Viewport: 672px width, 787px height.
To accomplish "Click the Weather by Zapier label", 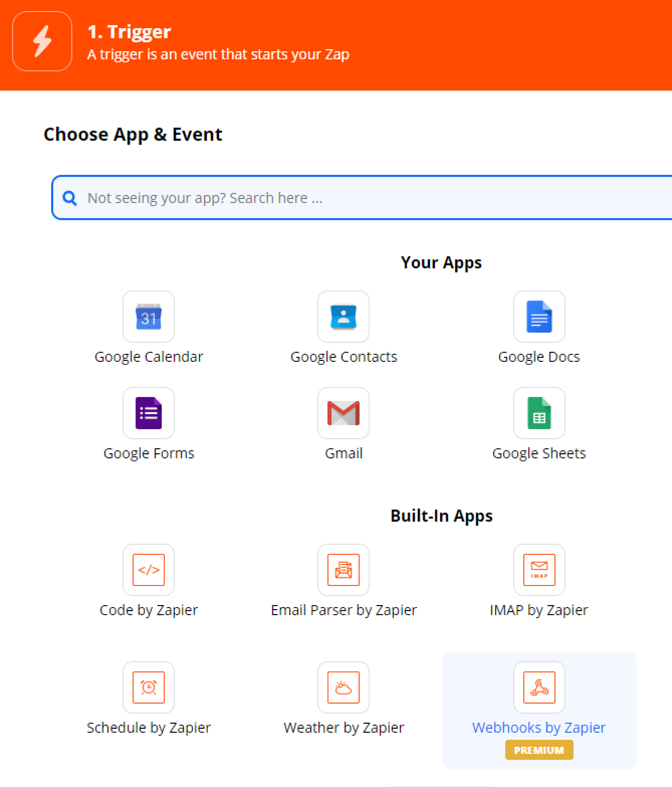I will 344,728.
